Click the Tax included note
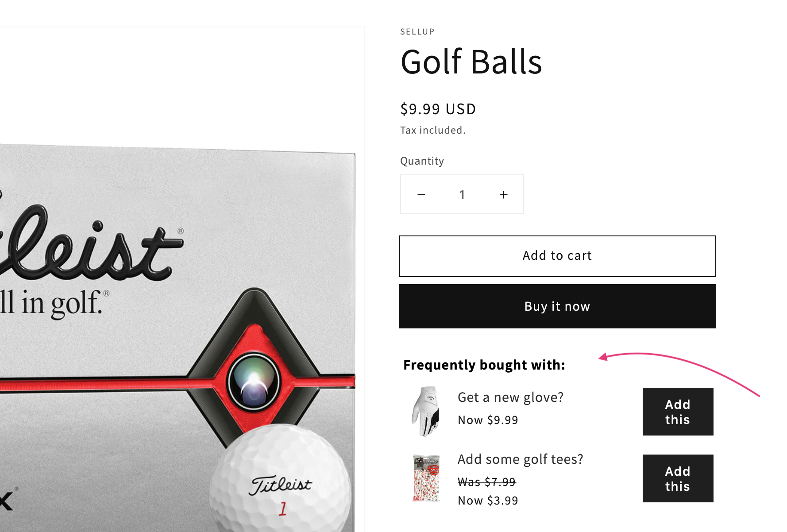Screen dimensions: 787x532 (433, 130)
